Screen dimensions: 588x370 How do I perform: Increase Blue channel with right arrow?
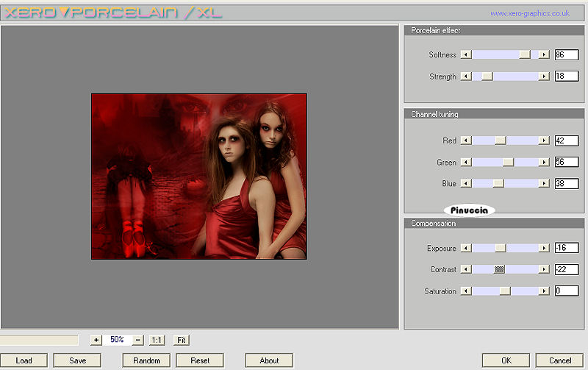point(544,184)
